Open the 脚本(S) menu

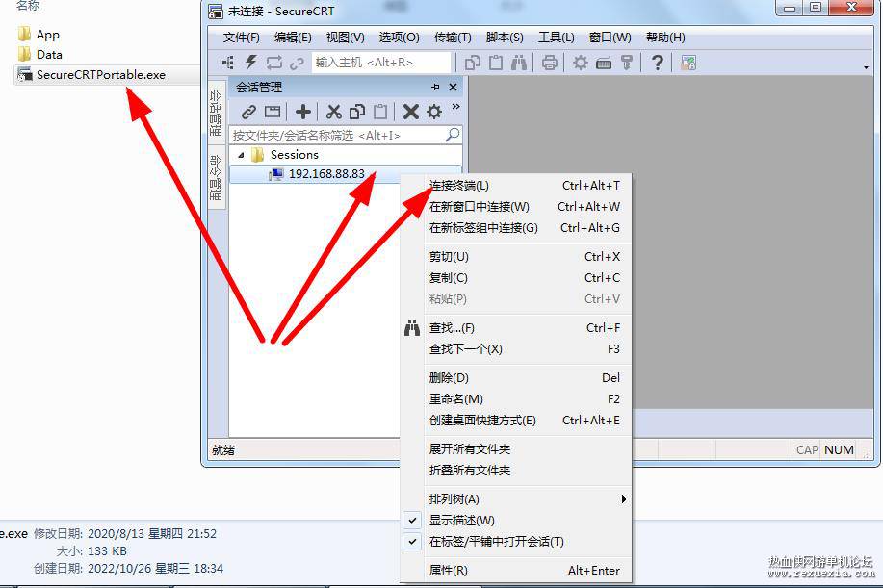[505, 38]
